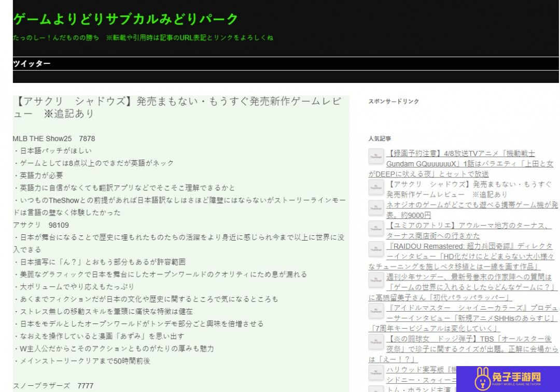Click the line starting 日本が舞台になることで

point(178,244)
